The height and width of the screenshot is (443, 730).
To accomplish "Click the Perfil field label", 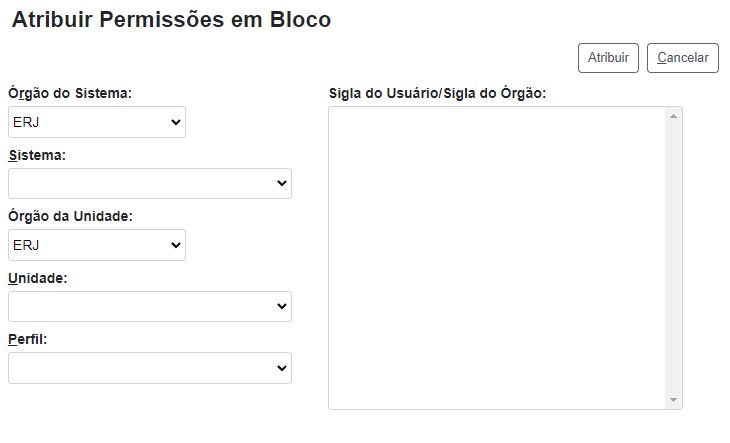I will pos(28,339).
